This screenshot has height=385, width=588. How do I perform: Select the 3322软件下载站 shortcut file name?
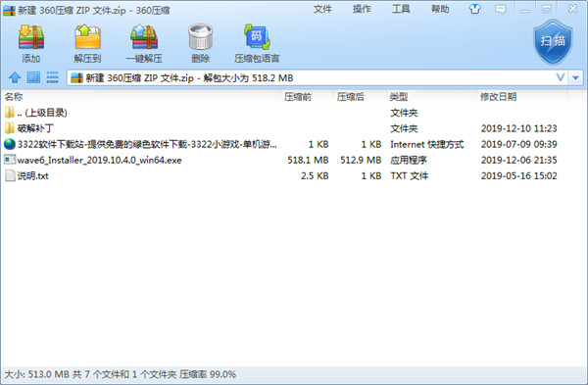[147, 144]
